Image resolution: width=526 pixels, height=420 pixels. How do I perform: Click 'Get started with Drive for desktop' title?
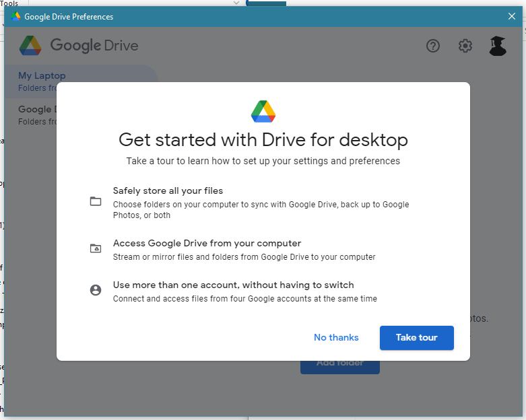[263, 140]
